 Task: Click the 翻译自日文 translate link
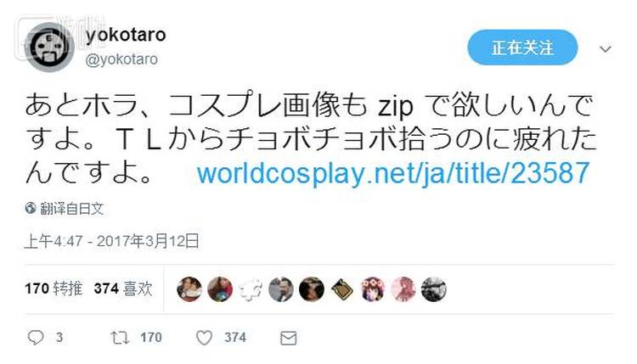tap(71, 209)
